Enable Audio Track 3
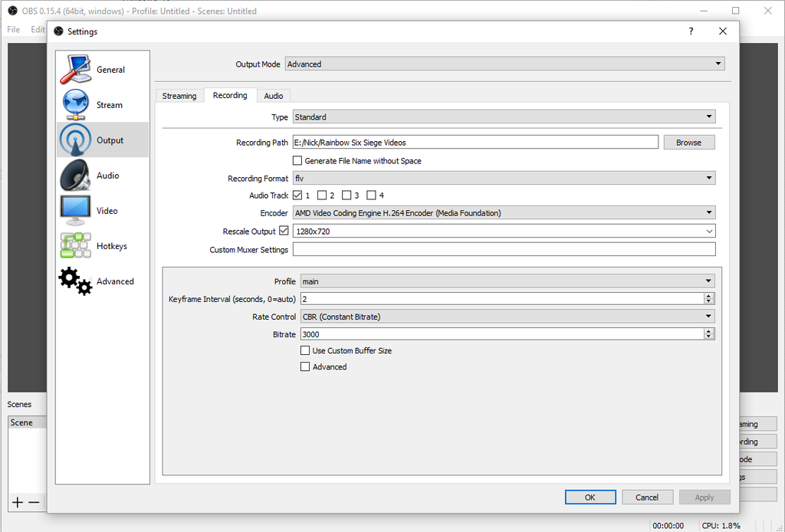 click(347, 195)
